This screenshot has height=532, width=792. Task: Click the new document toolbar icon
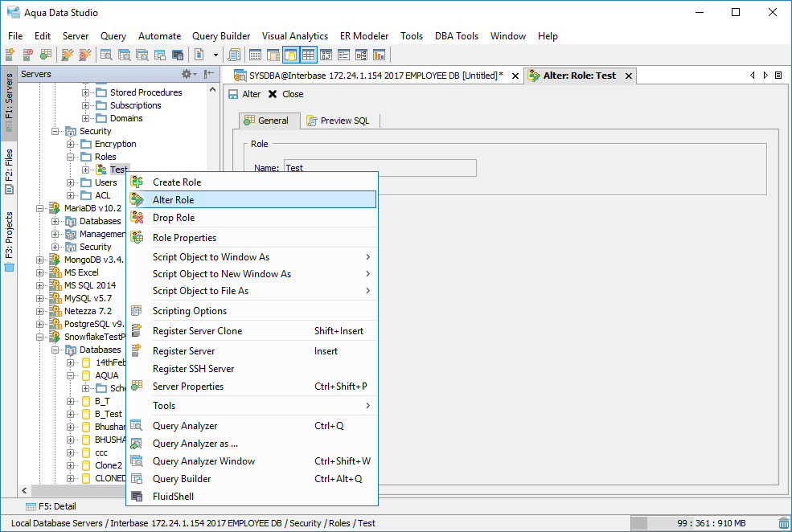click(x=199, y=55)
